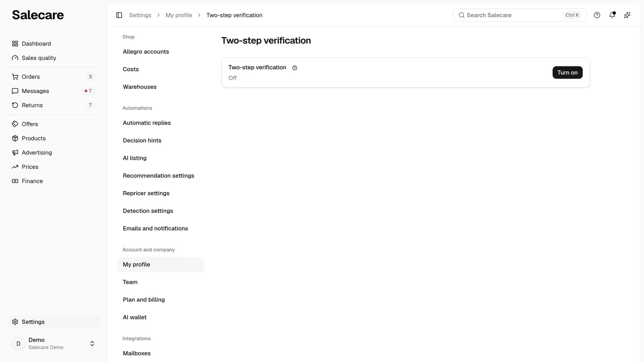This screenshot has height=362, width=644.
Task: Click the Two-step verification breadcrumb
Action: pyautogui.click(x=234, y=15)
